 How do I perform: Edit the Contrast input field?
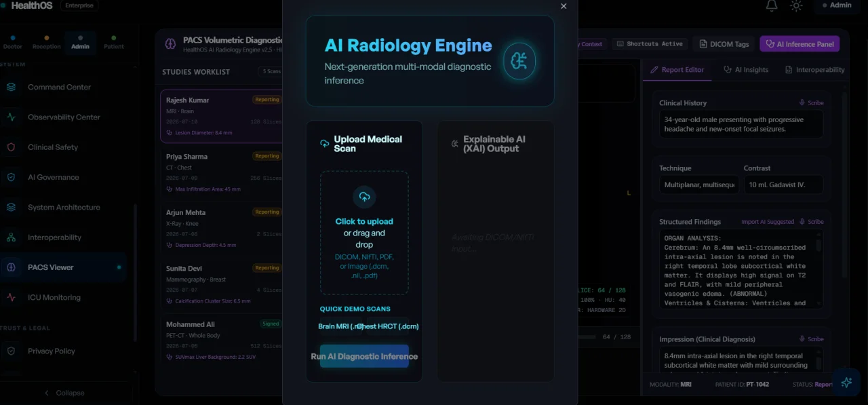tap(783, 185)
